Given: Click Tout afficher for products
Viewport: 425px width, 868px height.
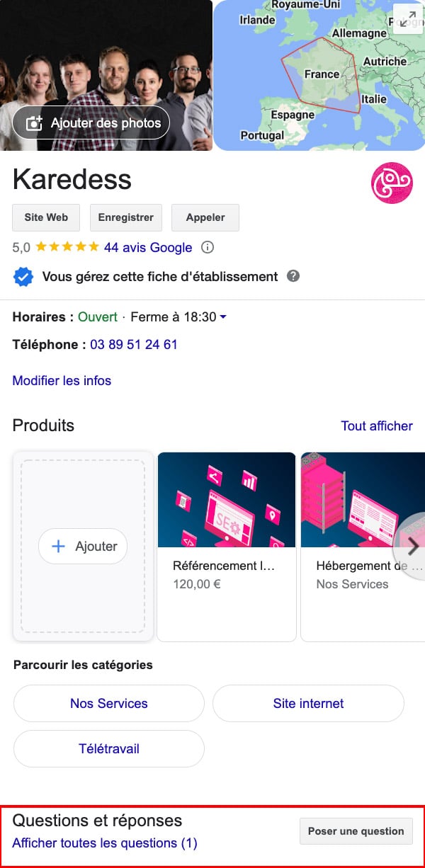Looking at the screenshot, I should 377,426.
